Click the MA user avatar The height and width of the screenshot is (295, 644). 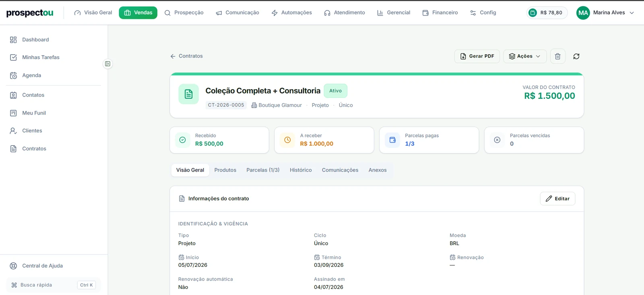[x=583, y=13]
